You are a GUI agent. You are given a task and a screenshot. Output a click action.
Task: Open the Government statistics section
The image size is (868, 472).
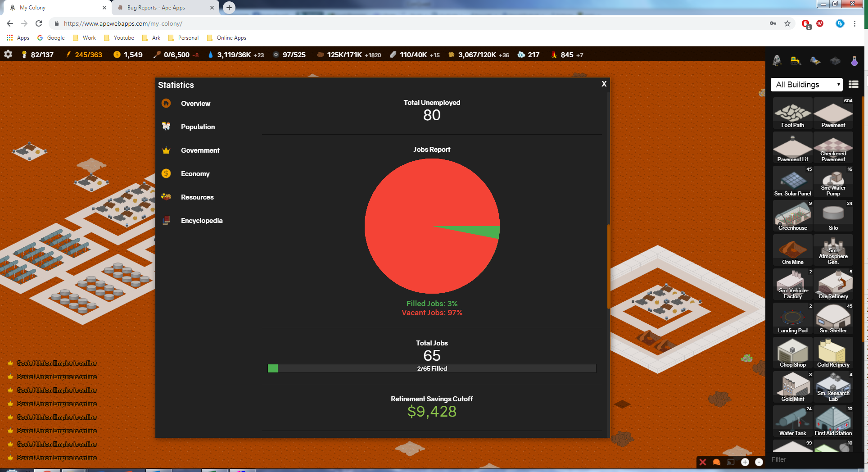click(x=200, y=150)
